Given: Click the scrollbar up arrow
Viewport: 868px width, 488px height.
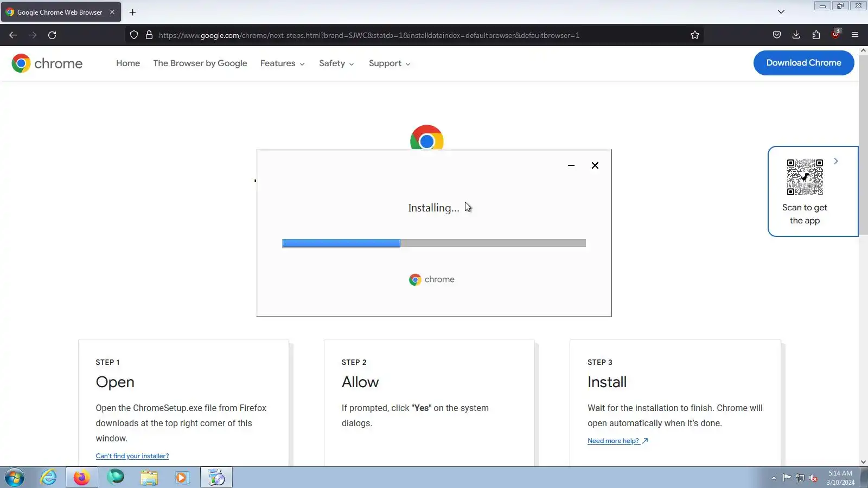Looking at the screenshot, I should (863, 50).
